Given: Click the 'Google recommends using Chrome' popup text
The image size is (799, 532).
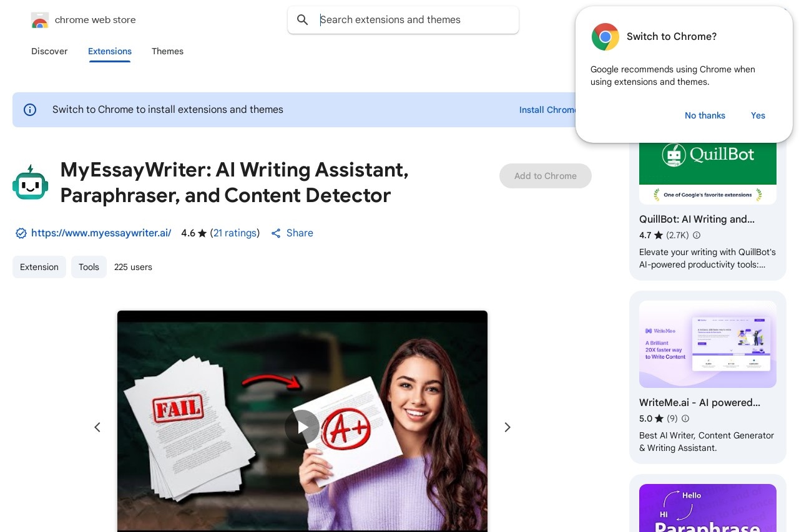Looking at the screenshot, I should 673,75.
